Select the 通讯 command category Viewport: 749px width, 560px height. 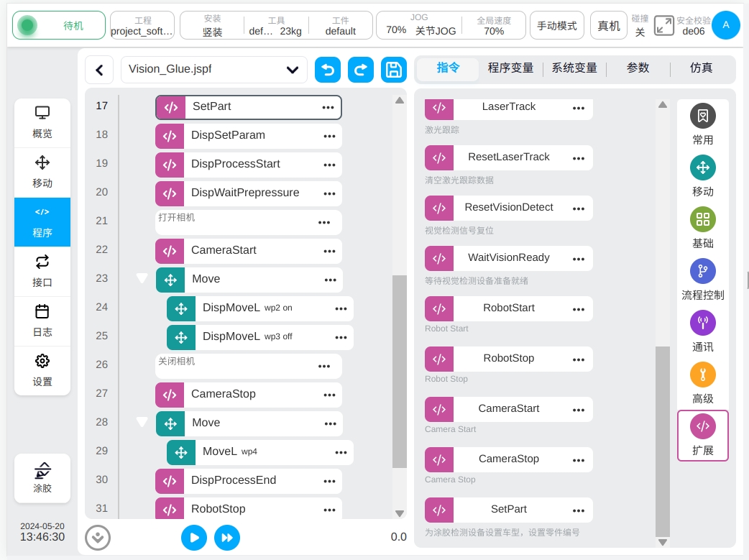tap(702, 331)
